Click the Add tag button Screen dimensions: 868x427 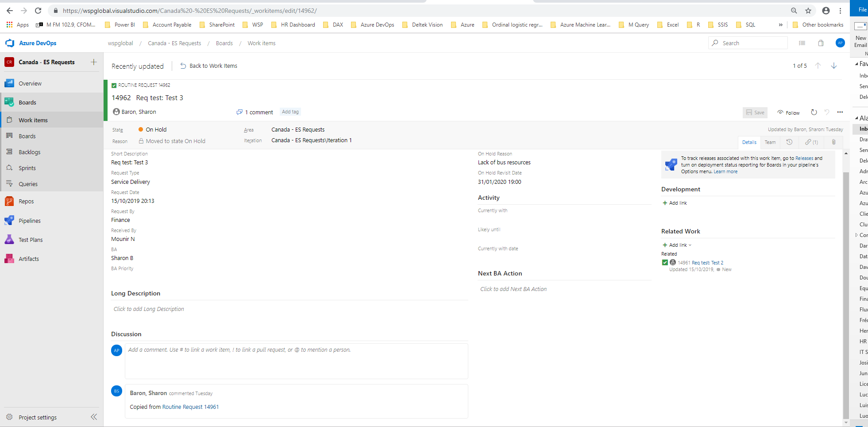290,112
